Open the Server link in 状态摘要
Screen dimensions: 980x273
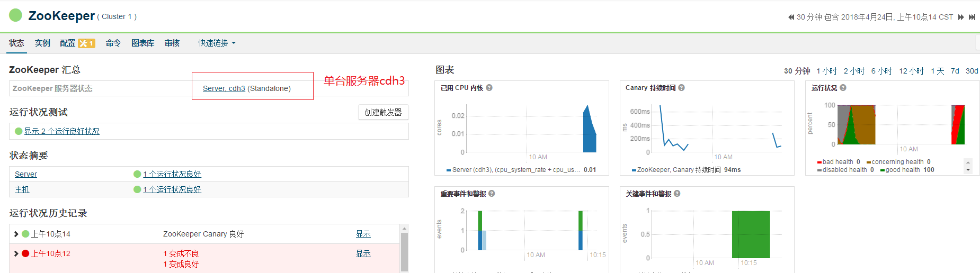tap(26, 174)
